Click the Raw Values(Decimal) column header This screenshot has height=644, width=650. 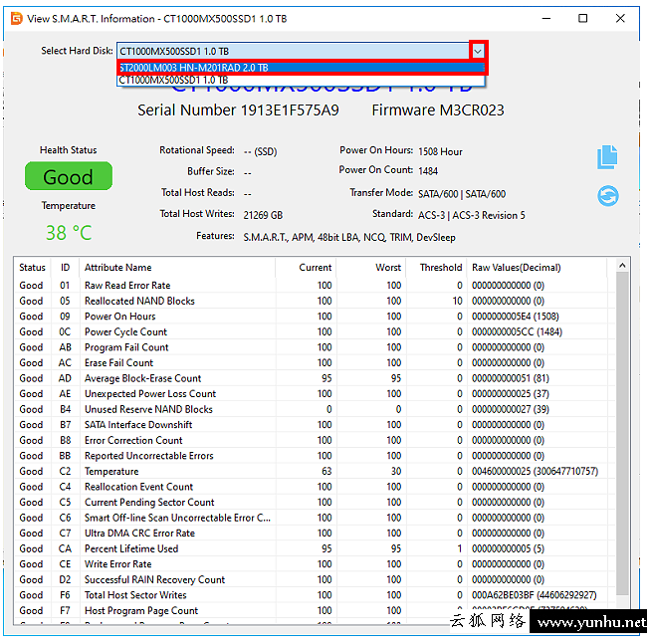(538, 268)
